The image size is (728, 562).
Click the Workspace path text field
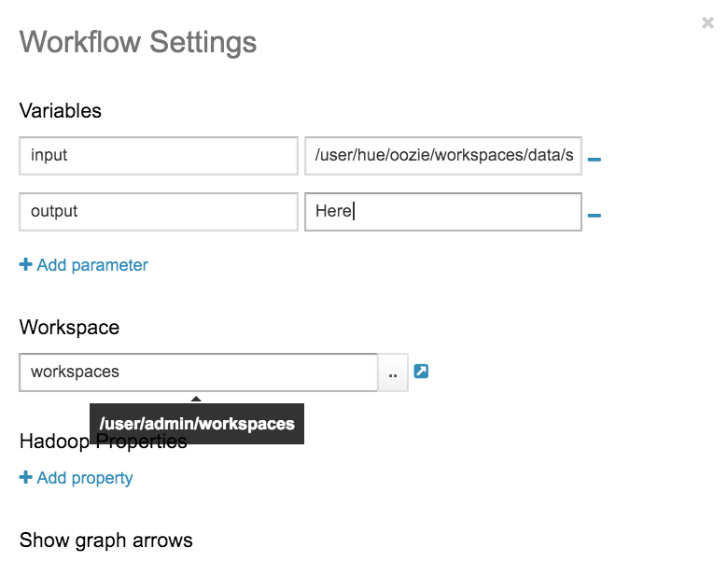[x=198, y=372]
